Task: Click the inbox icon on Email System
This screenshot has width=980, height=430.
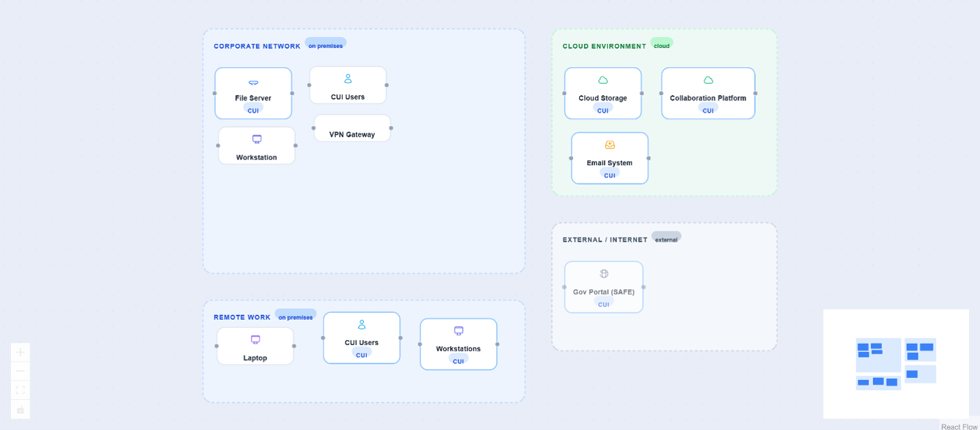Action: point(610,144)
